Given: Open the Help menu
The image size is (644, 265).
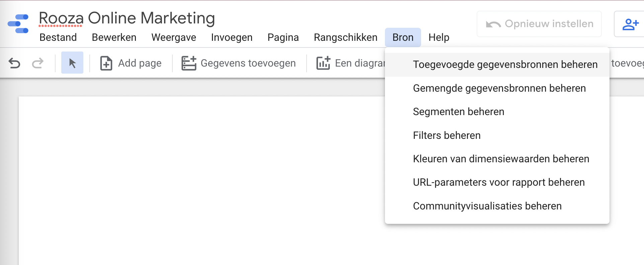Looking at the screenshot, I should click(x=439, y=37).
